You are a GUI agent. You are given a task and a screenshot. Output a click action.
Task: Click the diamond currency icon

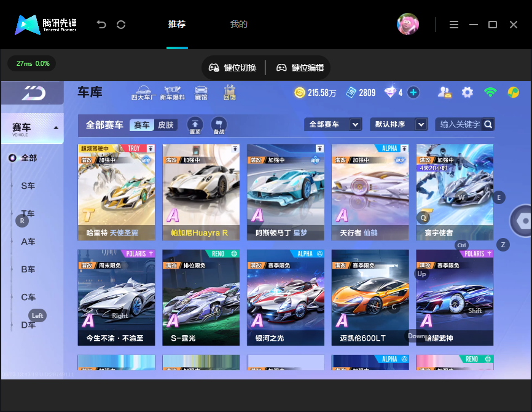390,92
